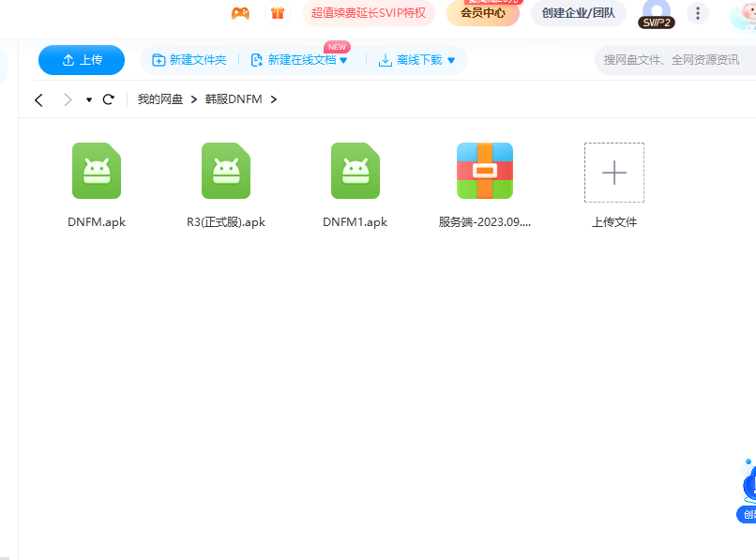The width and height of the screenshot is (756, 560).
Task: Click the 韩服DNFM breadcrumb folder
Action: tap(234, 99)
